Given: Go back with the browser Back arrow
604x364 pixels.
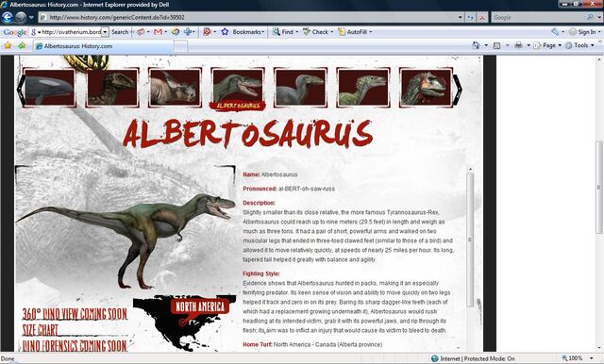Looking at the screenshot, I should (8, 17).
